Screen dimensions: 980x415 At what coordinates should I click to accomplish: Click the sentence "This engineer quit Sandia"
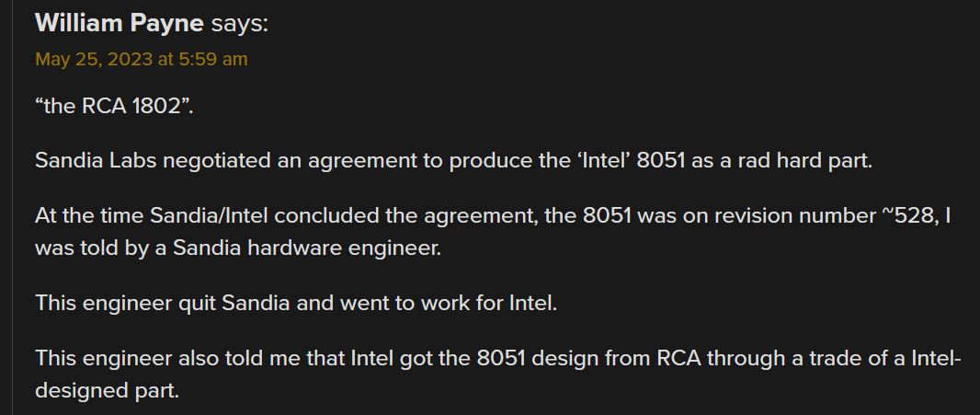(x=163, y=304)
